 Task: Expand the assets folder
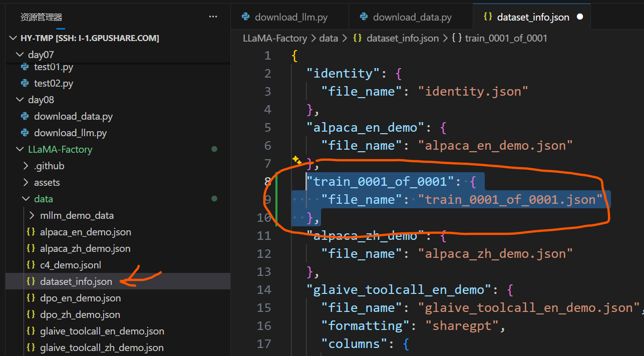[x=26, y=182]
